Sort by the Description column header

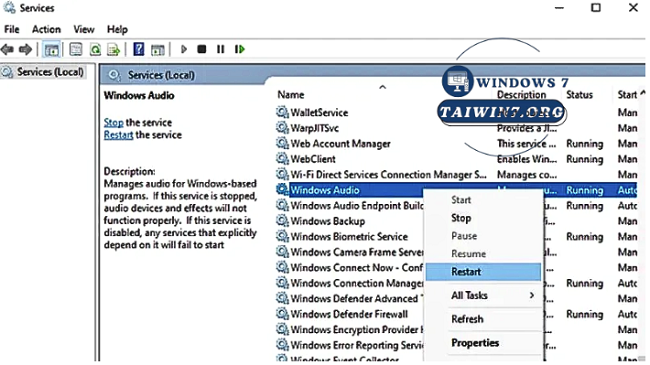[x=521, y=95]
